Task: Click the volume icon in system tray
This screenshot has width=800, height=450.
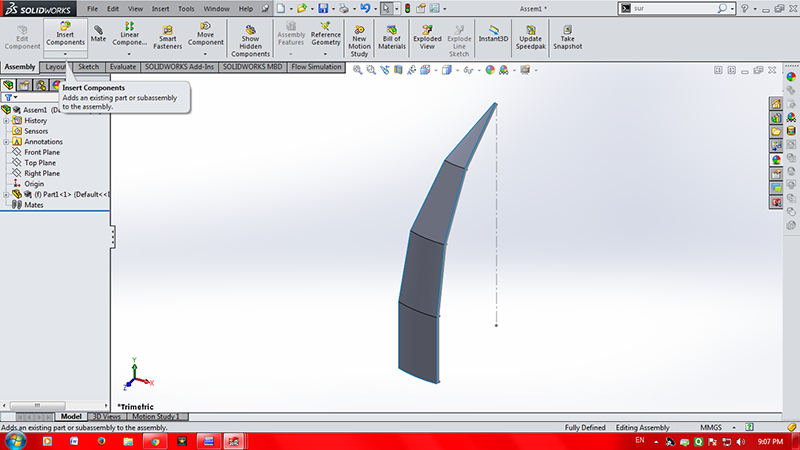Action: point(741,442)
